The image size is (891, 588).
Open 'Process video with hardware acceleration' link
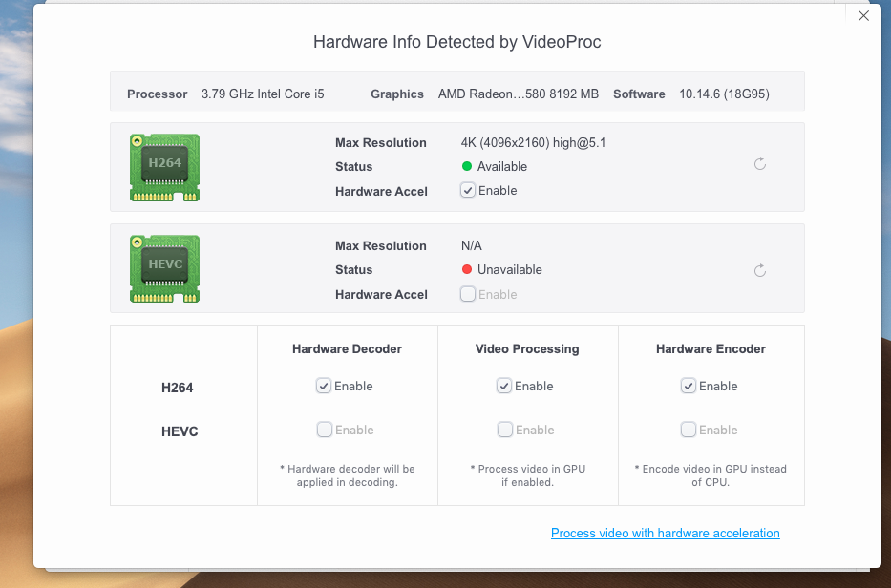(666, 533)
